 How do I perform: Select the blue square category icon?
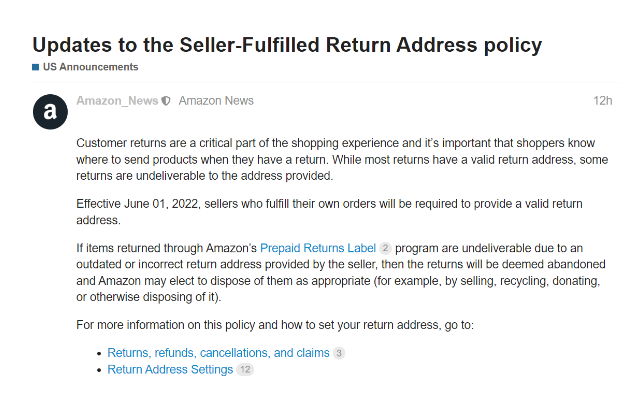point(36,67)
